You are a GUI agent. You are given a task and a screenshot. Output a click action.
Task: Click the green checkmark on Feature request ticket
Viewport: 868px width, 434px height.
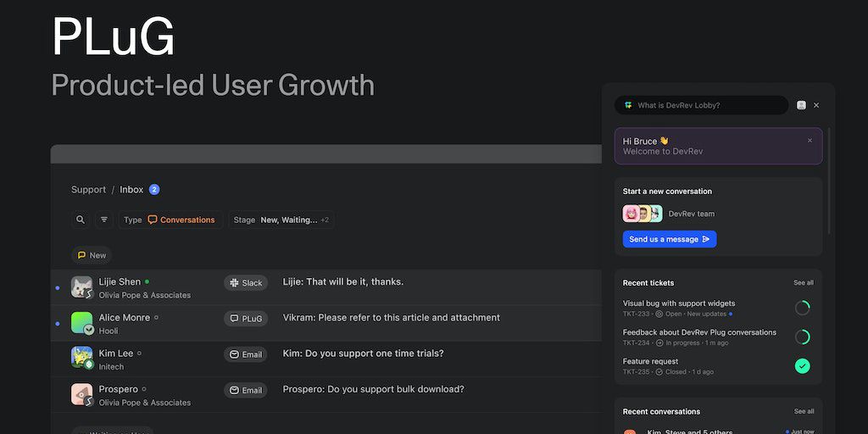802,366
